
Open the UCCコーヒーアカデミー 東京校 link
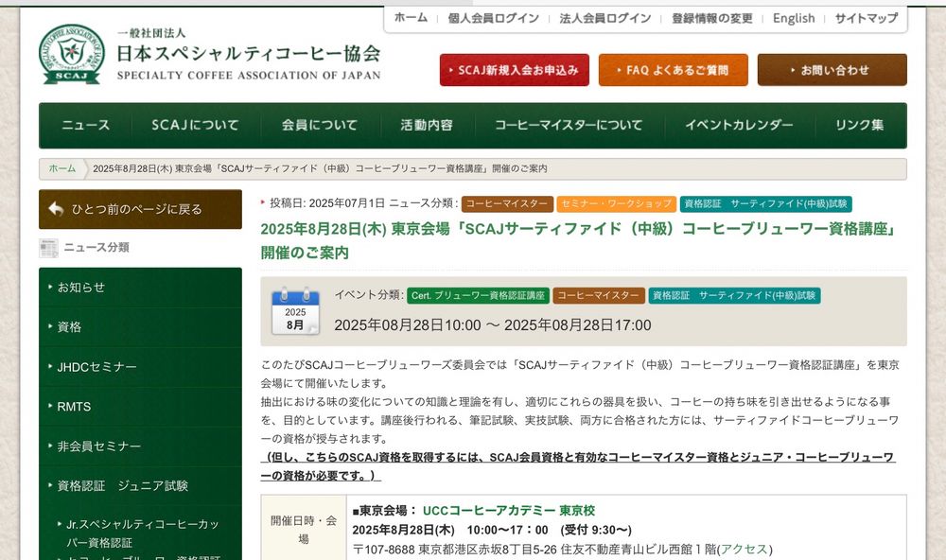509,511
